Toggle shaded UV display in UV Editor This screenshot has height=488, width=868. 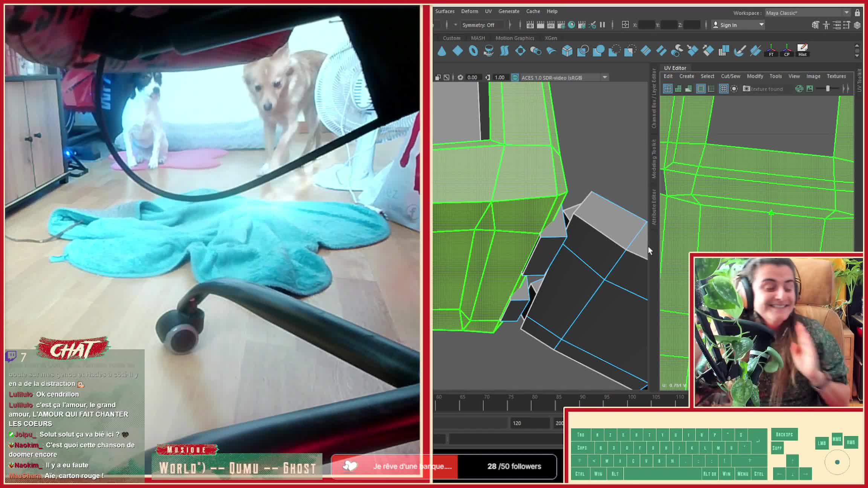pyautogui.click(x=678, y=89)
